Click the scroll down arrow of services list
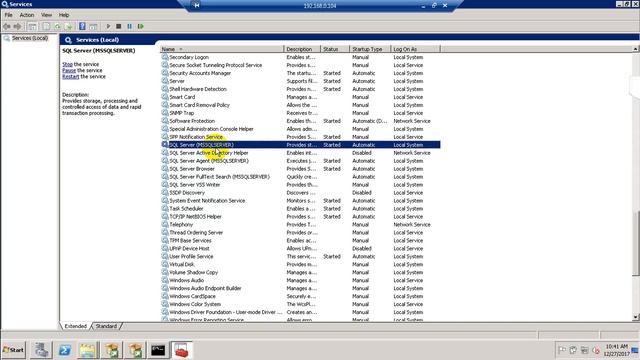The height and width of the screenshot is (360, 640). point(636,317)
